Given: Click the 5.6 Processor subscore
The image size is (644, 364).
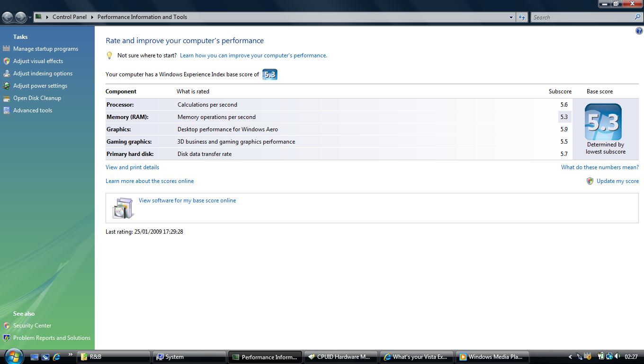Looking at the screenshot, I should (563, 105).
